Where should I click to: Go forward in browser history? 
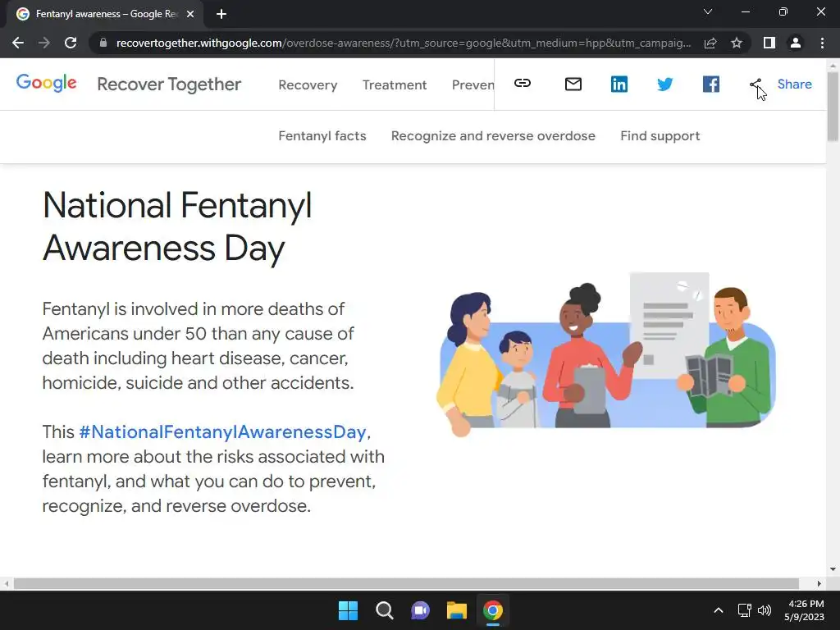coord(44,43)
